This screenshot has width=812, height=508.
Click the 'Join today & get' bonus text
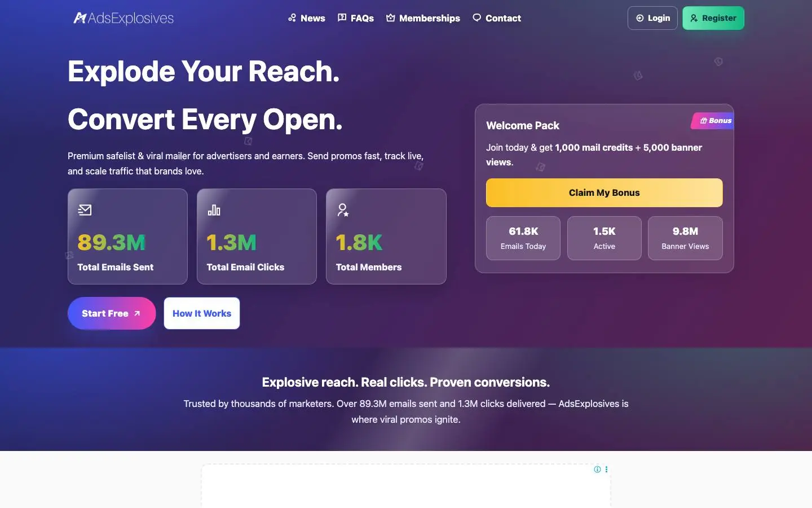coord(594,155)
